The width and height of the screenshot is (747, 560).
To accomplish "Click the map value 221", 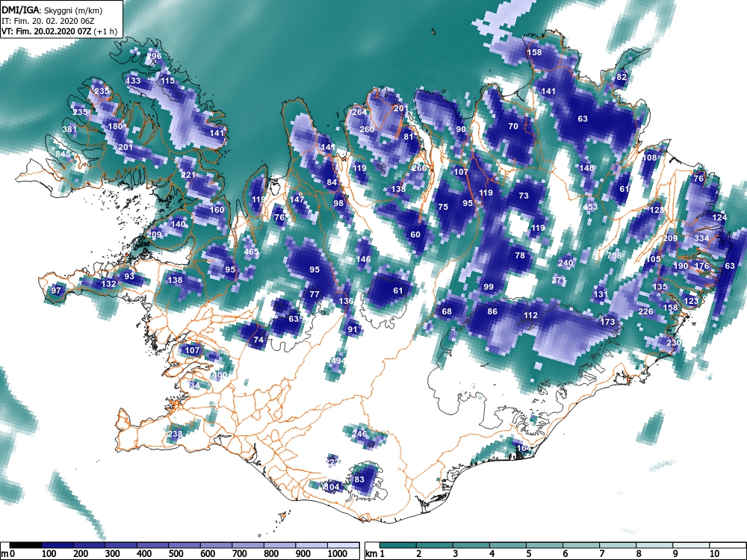I will [x=188, y=175].
